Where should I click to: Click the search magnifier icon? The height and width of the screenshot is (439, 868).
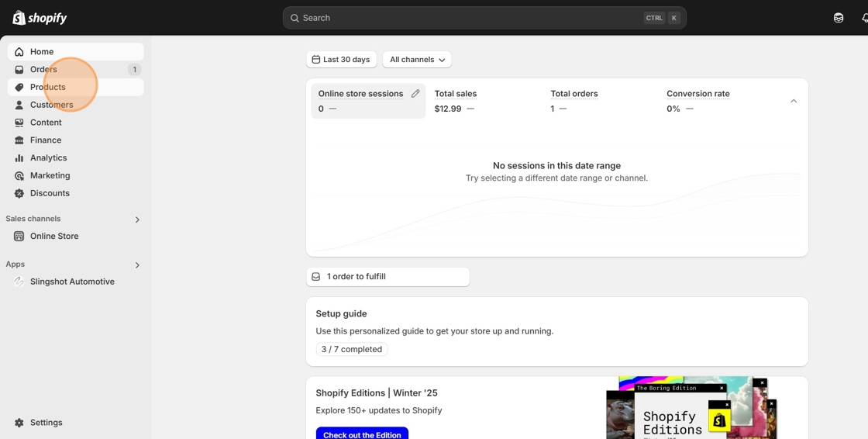click(x=294, y=18)
